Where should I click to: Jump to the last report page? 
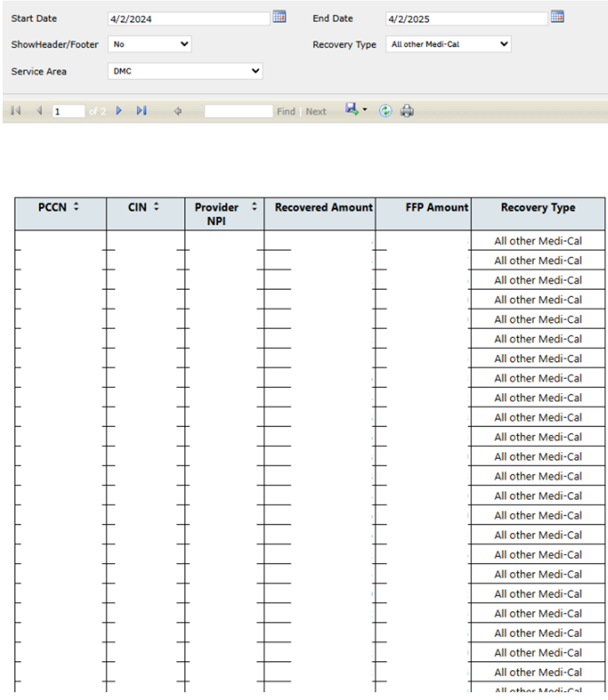tap(141, 111)
